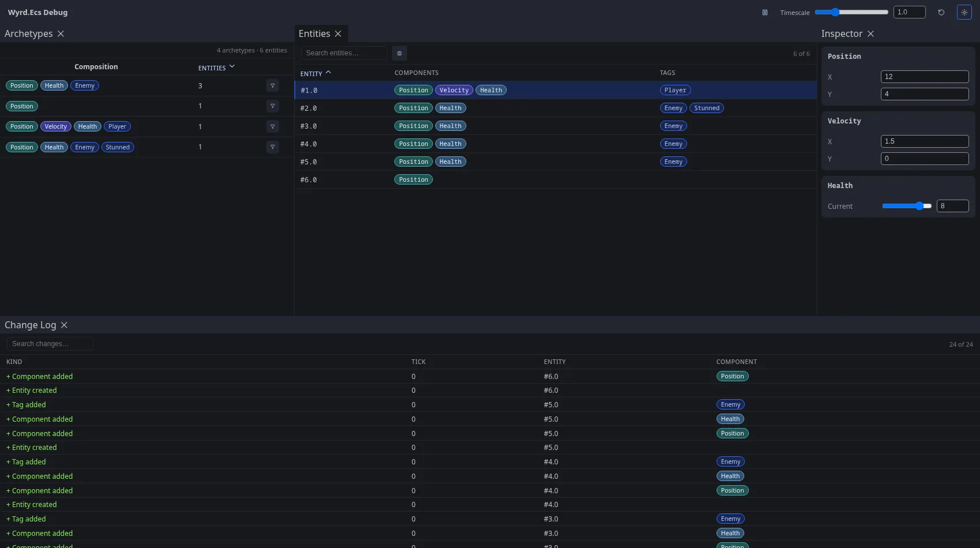Sort change log by COMPONENT column header

click(x=737, y=362)
